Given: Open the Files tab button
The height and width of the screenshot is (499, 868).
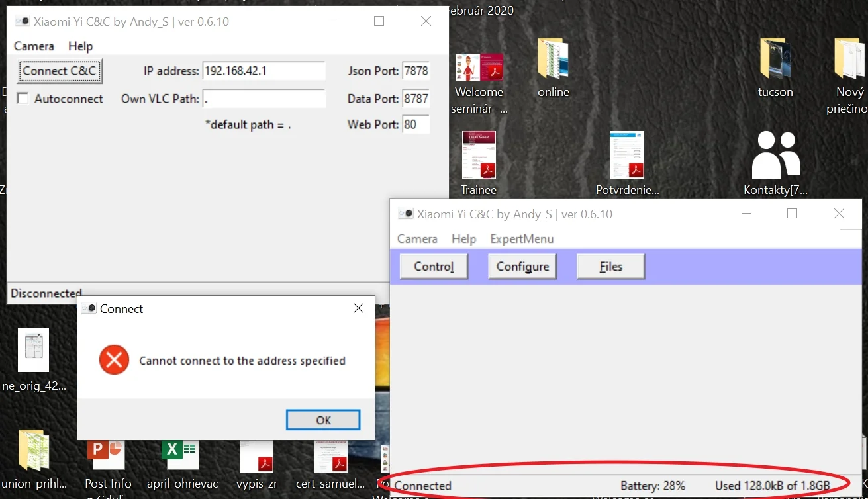Looking at the screenshot, I should (x=610, y=267).
